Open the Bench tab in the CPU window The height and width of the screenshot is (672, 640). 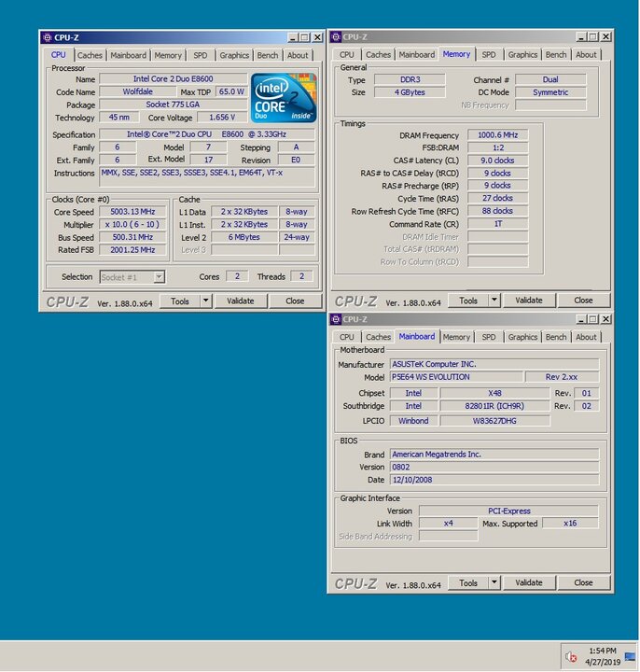click(x=268, y=55)
